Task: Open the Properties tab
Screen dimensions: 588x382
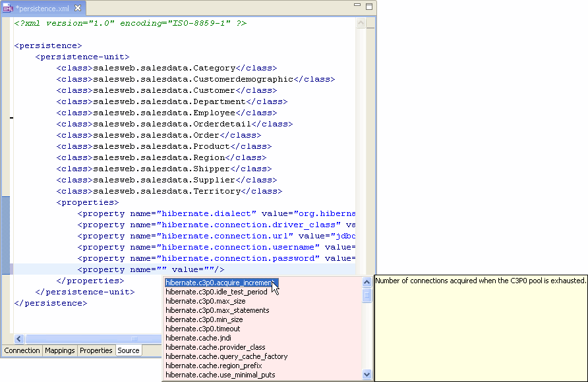Action: tap(96, 350)
